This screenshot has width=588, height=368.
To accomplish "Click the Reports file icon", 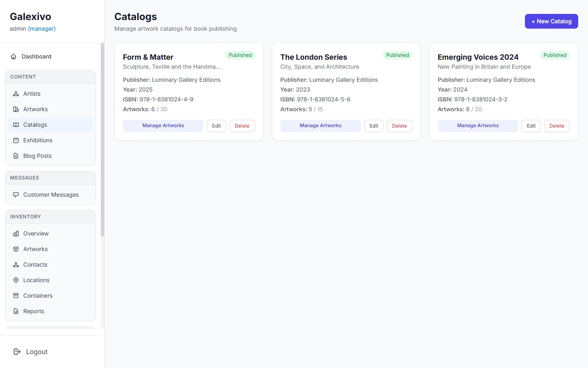I will pyautogui.click(x=16, y=311).
